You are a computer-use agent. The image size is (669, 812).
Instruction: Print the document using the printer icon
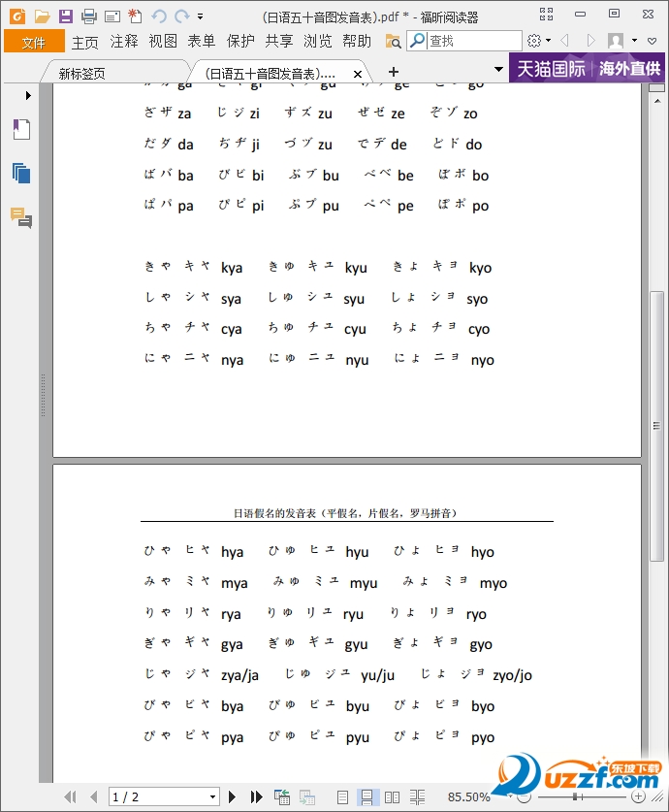(89, 16)
